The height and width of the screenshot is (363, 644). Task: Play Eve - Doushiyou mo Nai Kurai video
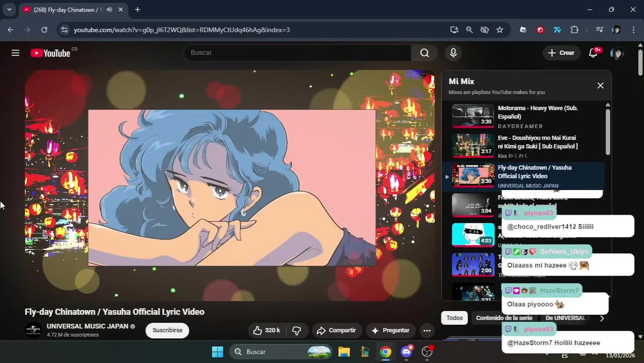point(523,146)
